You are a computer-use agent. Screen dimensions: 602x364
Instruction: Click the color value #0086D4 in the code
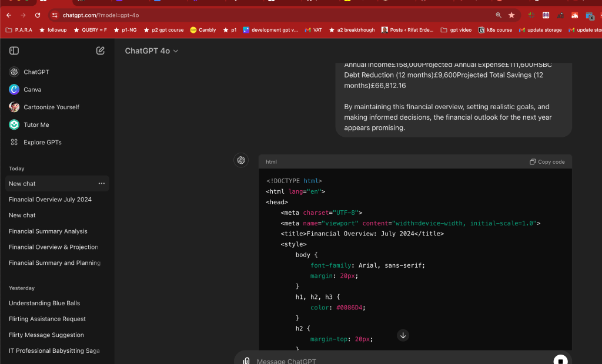(x=349, y=308)
